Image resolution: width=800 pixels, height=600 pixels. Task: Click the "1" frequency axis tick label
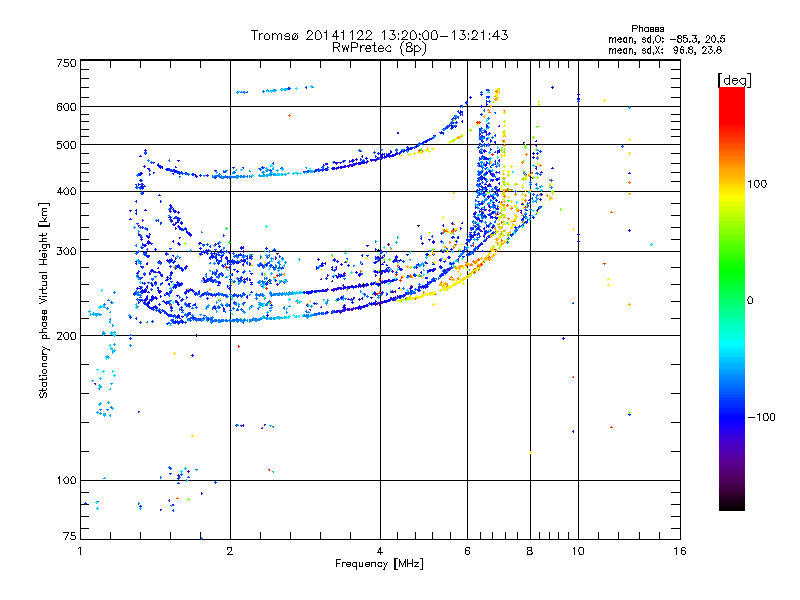(81, 551)
